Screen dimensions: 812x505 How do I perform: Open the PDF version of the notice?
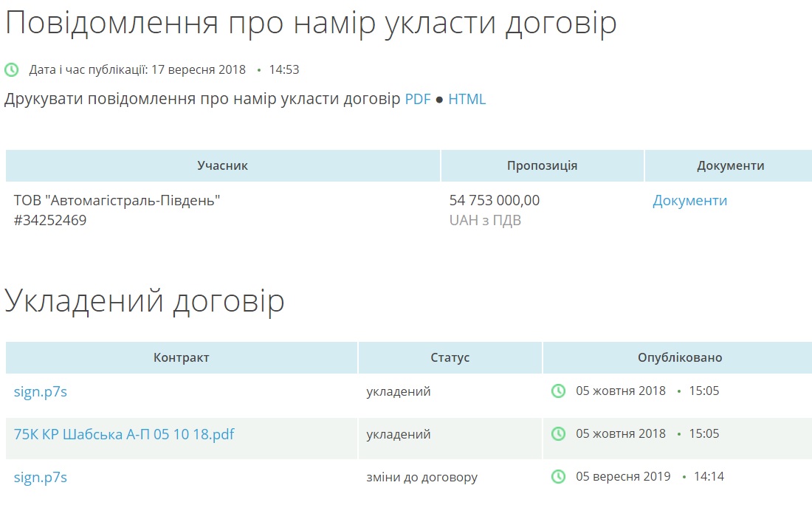417,99
